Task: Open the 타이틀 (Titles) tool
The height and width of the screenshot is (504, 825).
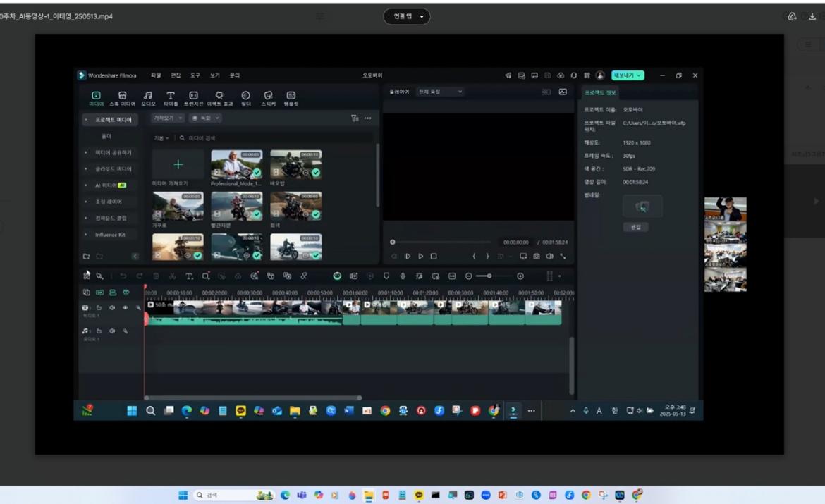Action: coord(171,97)
